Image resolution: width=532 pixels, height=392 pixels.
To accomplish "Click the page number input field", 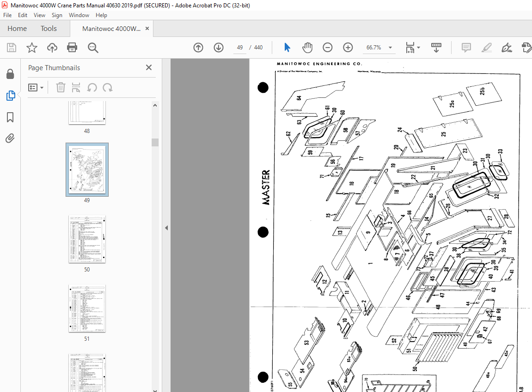I will (240, 48).
